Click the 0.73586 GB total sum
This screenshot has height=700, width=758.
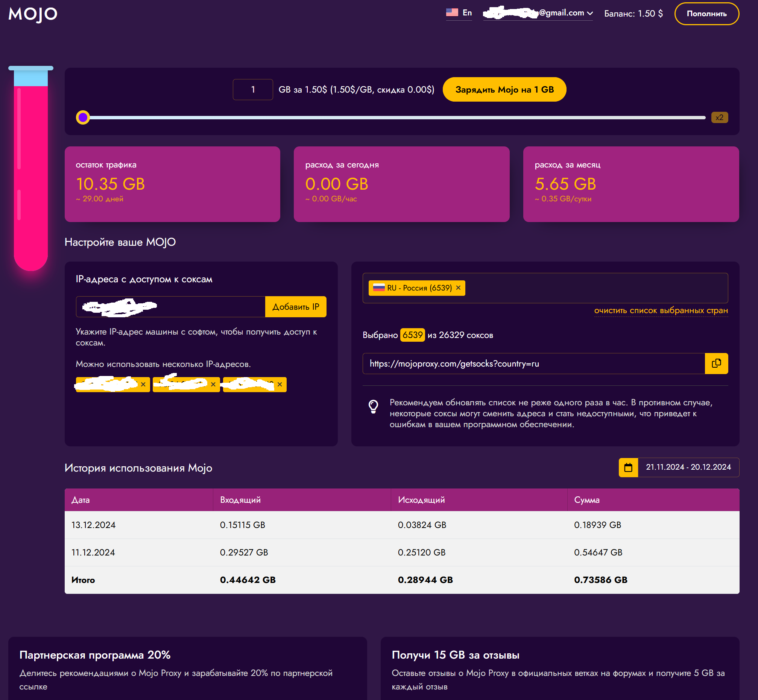coord(601,580)
